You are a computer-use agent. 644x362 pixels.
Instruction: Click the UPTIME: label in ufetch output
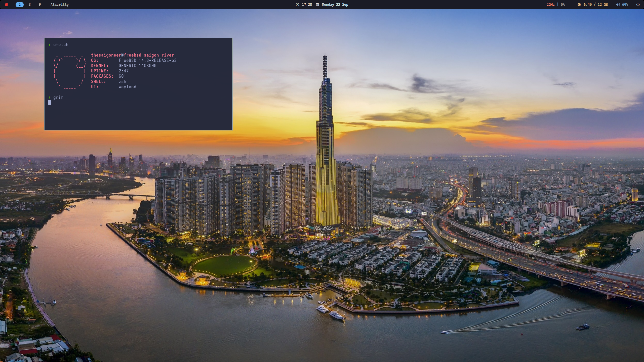pyautogui.click(x=100, y=71)
